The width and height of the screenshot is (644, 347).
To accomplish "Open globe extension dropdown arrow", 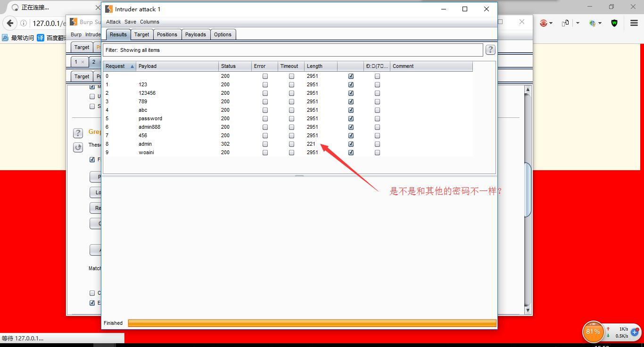I will click(x=600, y=23).
